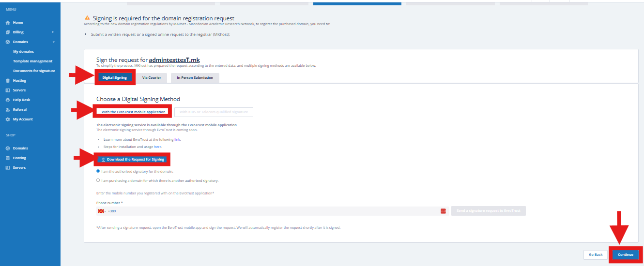The image size is (644, 266).
Task: Click the Hosting icon under SHOP section
Action: pos(8,158)
